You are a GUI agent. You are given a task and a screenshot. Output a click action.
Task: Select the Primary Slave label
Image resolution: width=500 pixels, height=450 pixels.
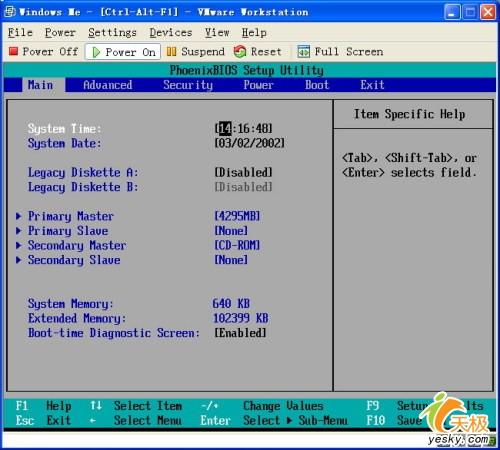tap(68, 231)
